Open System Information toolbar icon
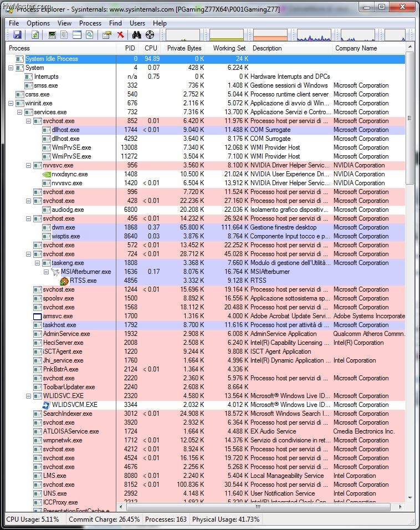The height and width of the screenshot is (530, 420). coord(52,35)
